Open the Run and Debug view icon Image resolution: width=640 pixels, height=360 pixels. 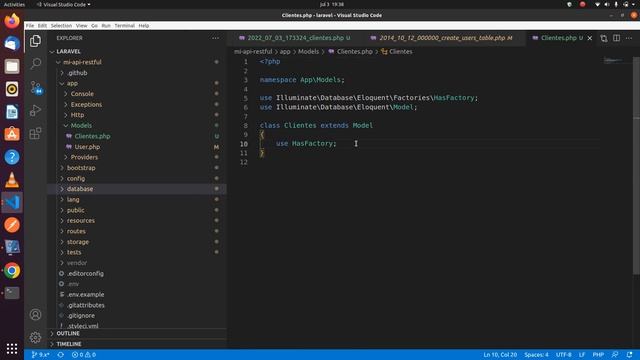36,110
